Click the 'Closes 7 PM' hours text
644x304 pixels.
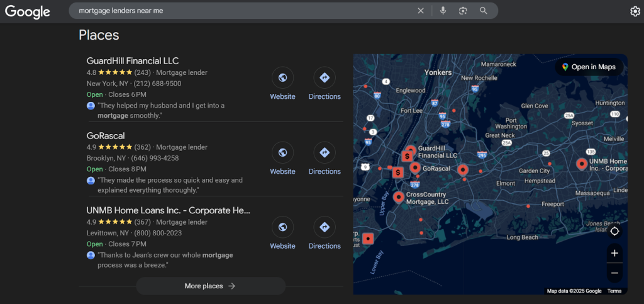tap(127, 244)
